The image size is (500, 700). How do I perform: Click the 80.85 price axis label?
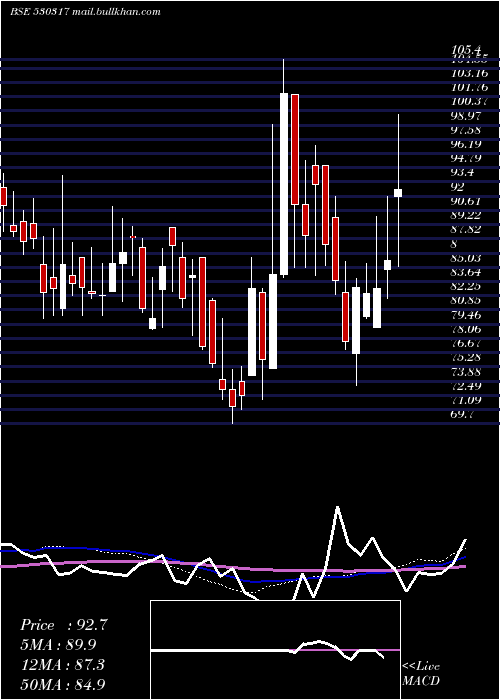pyautogui.click(x=466, y=300)
